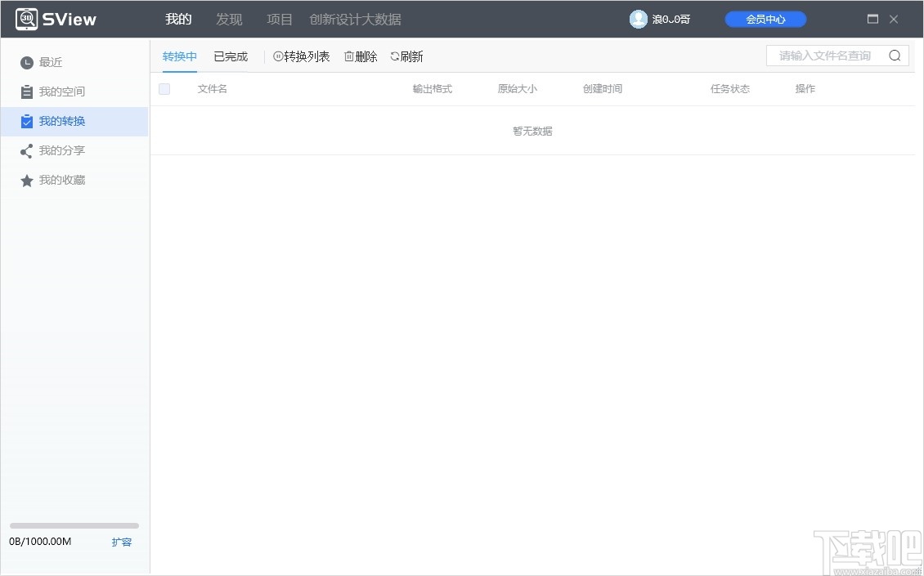The image size is (924, 576).
Task: Click the 扩容 storage expansion link
Action: [x=121, y=542]
